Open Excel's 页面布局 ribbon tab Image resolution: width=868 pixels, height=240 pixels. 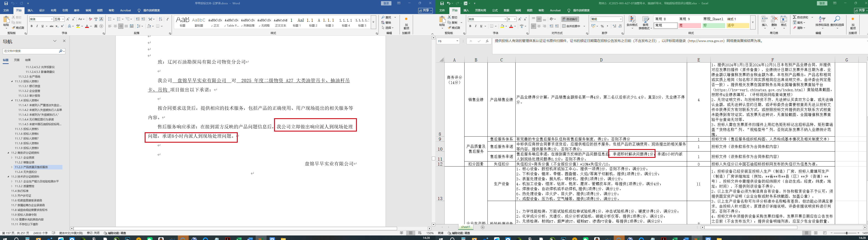(480, 10)
